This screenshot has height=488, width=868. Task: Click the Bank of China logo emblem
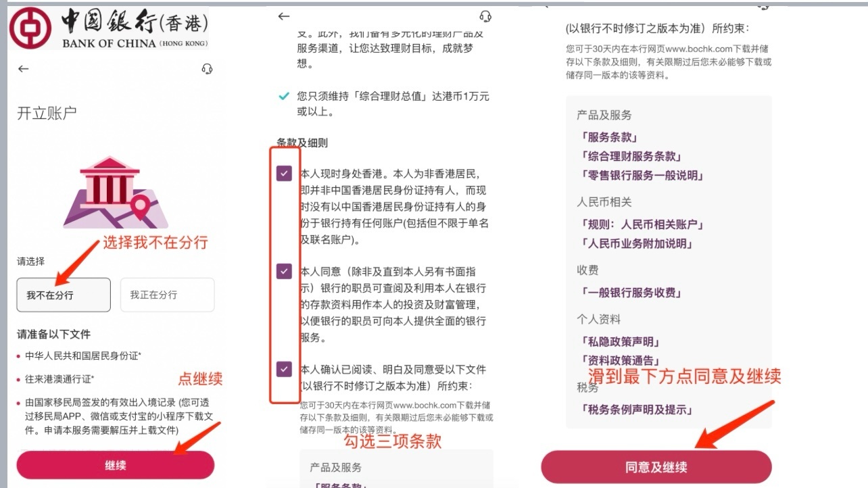click(x=31, y=28)
